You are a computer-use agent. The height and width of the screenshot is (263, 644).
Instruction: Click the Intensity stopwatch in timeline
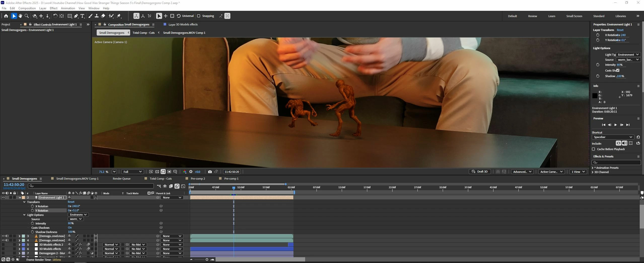click(x=32, y=223)
